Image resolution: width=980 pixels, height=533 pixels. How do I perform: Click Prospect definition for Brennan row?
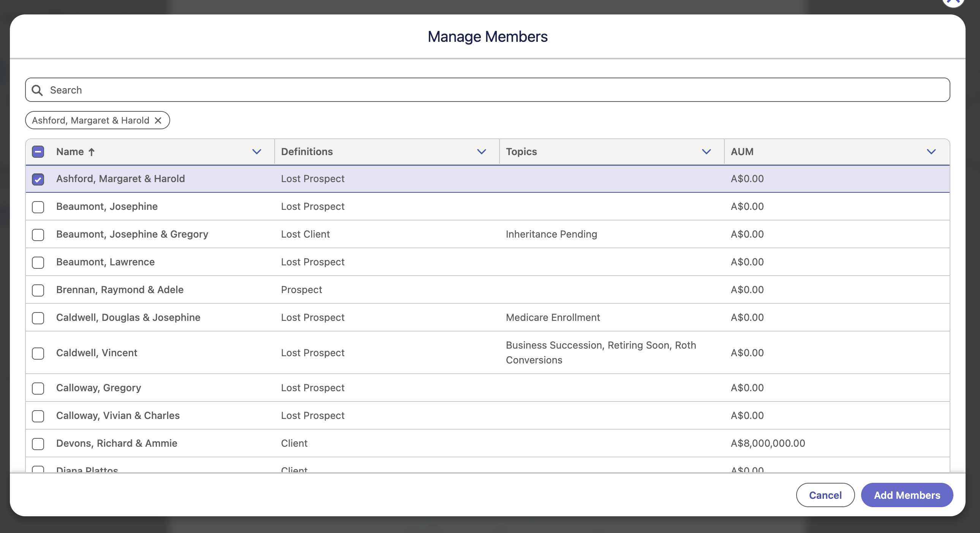pos(302,290)
